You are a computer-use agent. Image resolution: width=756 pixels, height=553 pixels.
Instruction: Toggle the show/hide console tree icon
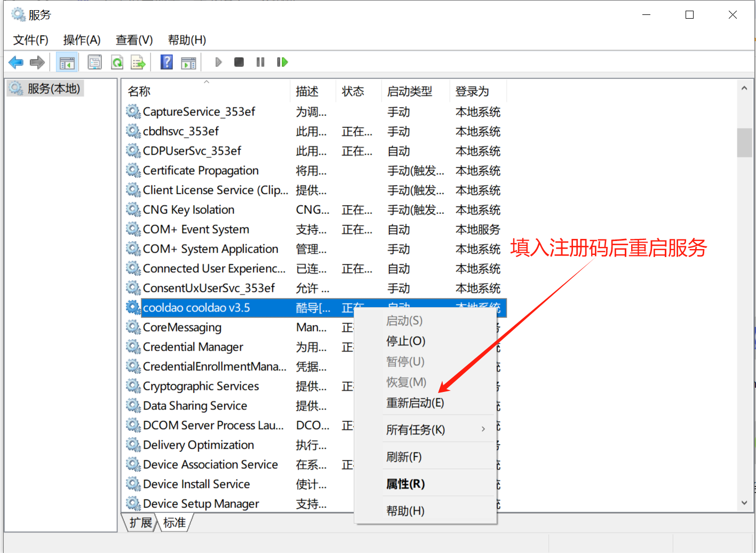[x=67, y=62]
